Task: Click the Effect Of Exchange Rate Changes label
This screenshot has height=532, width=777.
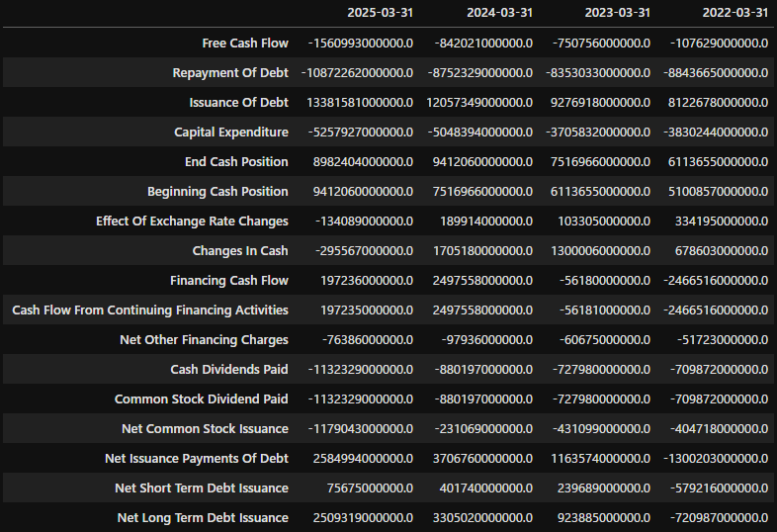Action: 192,221
